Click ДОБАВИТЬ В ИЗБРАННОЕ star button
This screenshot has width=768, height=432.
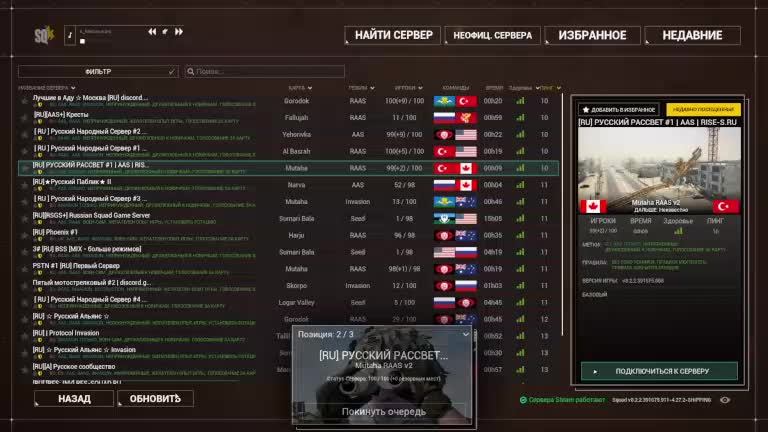619,110
